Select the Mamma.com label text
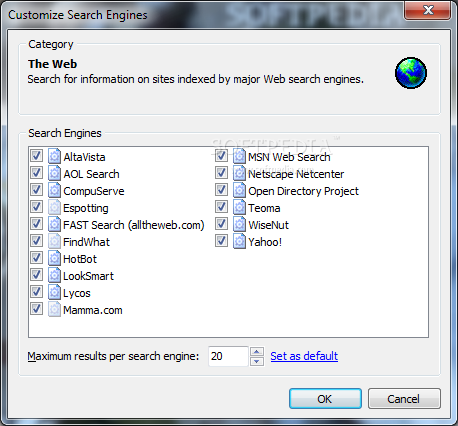The height and width of the screenshot is (426, 458). coord(93,310)
